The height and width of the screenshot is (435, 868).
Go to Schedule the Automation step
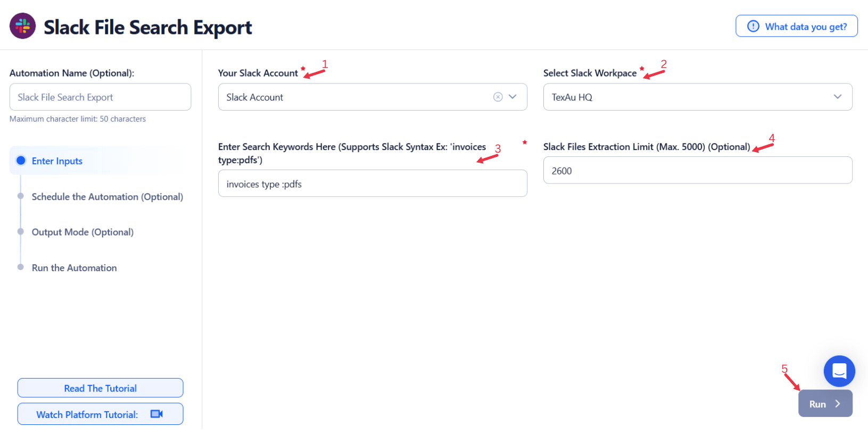107,197
